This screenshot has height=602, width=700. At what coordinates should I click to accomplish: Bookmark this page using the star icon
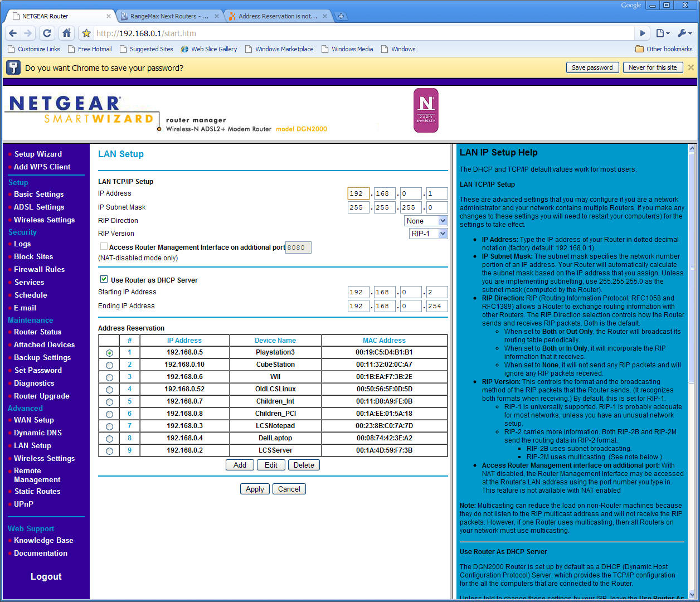(x=86, y=33)
